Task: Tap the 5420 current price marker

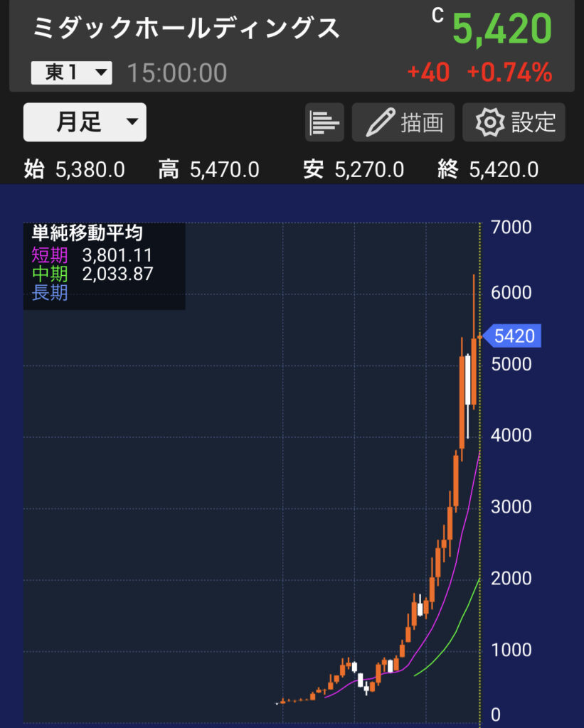Action: pos(512,336)
